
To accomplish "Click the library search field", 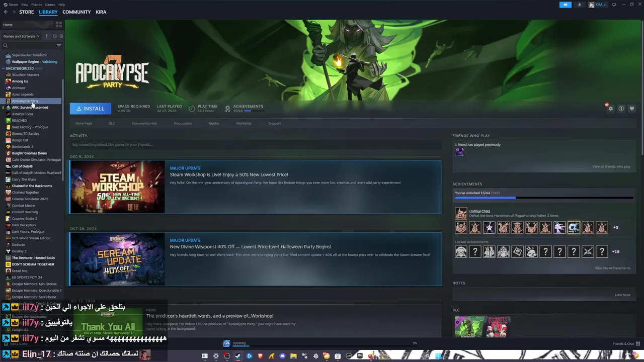I will [29, 46].
